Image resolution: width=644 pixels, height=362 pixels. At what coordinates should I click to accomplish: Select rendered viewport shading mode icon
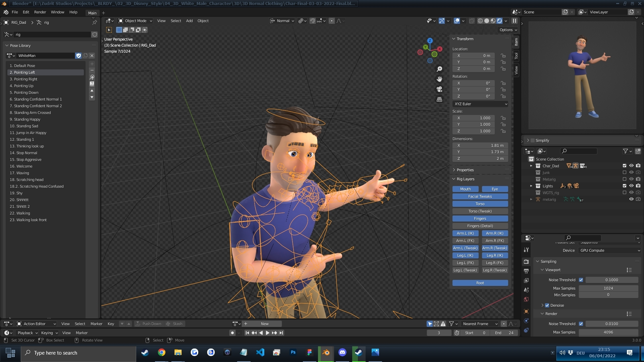point(499,21)
